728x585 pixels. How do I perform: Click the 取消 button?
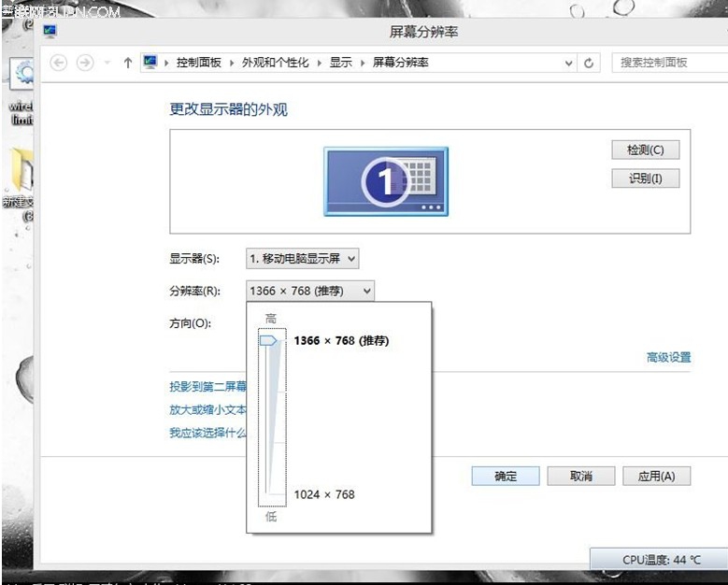(x=581, y=476)
